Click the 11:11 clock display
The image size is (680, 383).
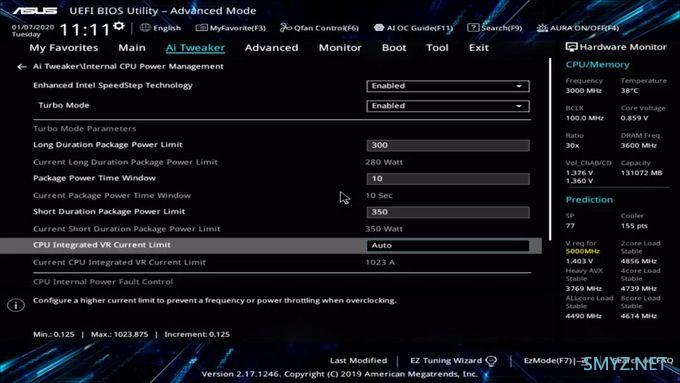click(x=85, y=30)
